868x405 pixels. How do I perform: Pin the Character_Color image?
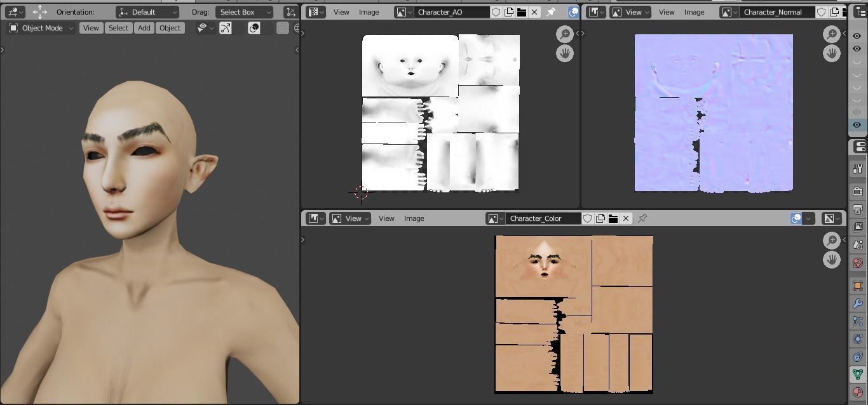(x=642, y=218)
